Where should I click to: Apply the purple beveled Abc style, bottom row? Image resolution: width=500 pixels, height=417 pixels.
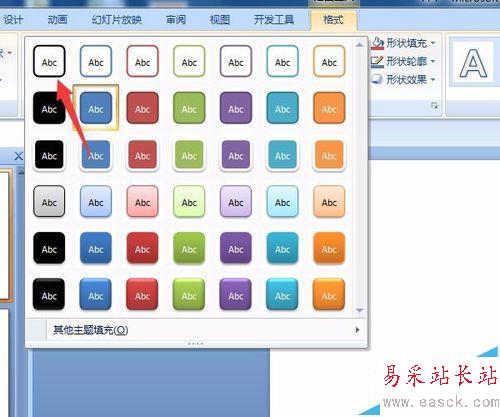pyautogui.click(x=236, y=295)
